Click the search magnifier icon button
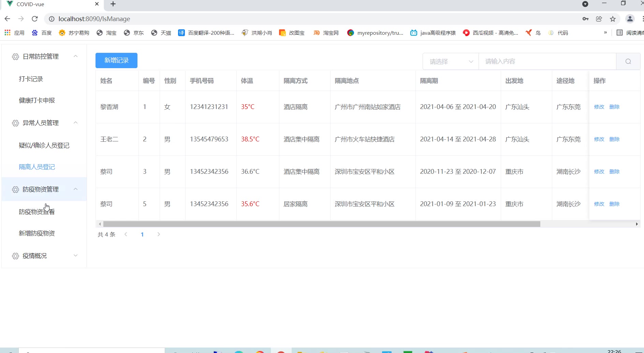This screenshot has width=644, height=353. tap(628, 61)
